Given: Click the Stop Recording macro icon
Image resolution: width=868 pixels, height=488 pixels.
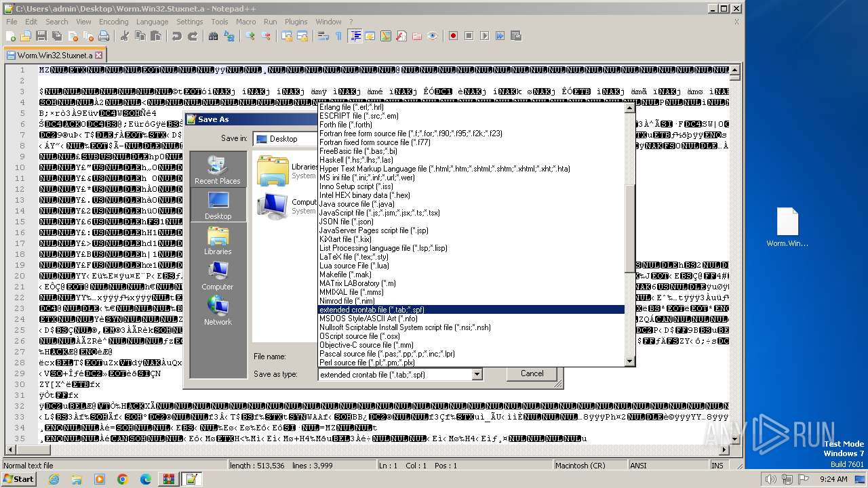Looking at the screenshot, I should tap(469, 36).
